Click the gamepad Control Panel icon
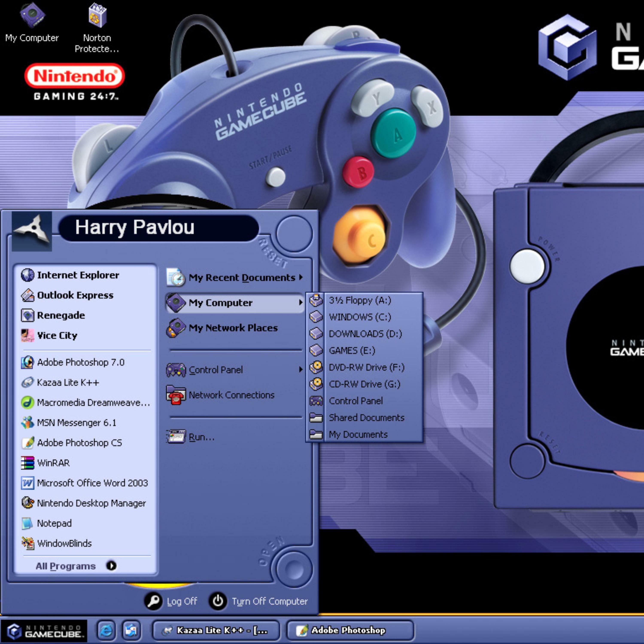This screenshot has height=644, width=644. point(176,370)
